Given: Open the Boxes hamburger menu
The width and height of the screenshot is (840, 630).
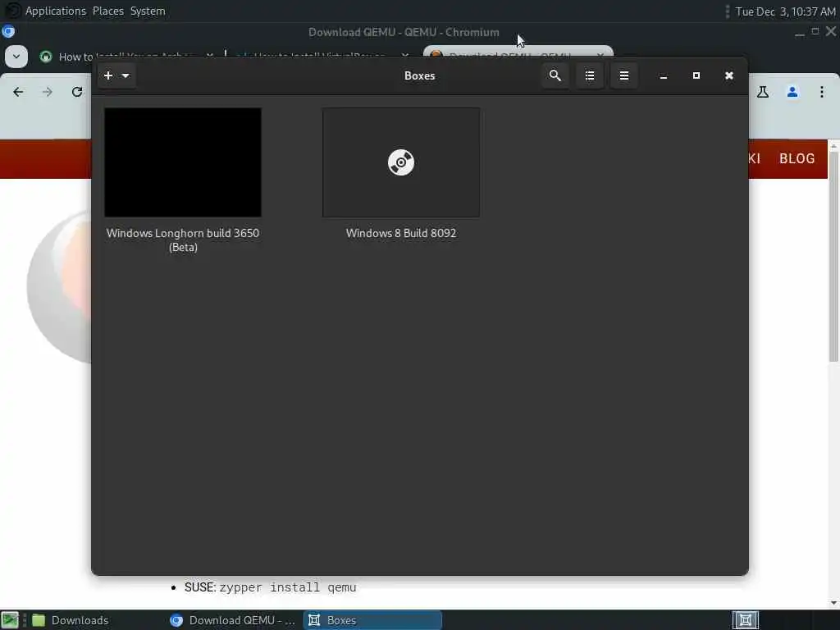Looking at the screenshot, I should coord(623,75).
